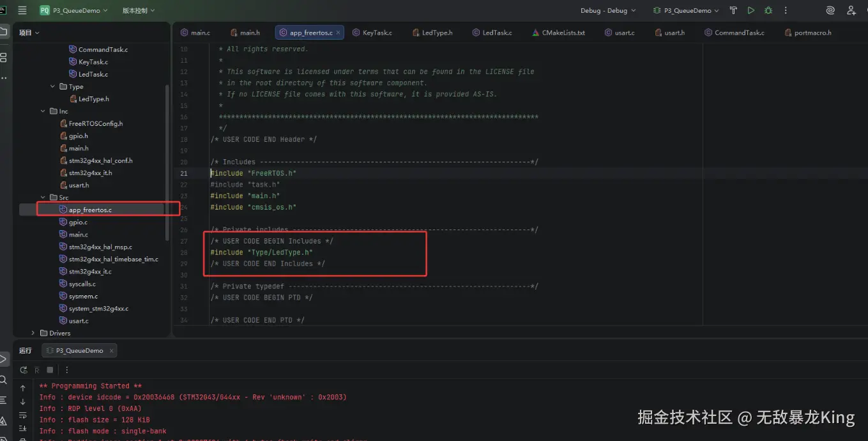Select gpio.c in project tree
Image resolution: width=868 pixels, height=441 pixels.
click(x=73, y=222)
